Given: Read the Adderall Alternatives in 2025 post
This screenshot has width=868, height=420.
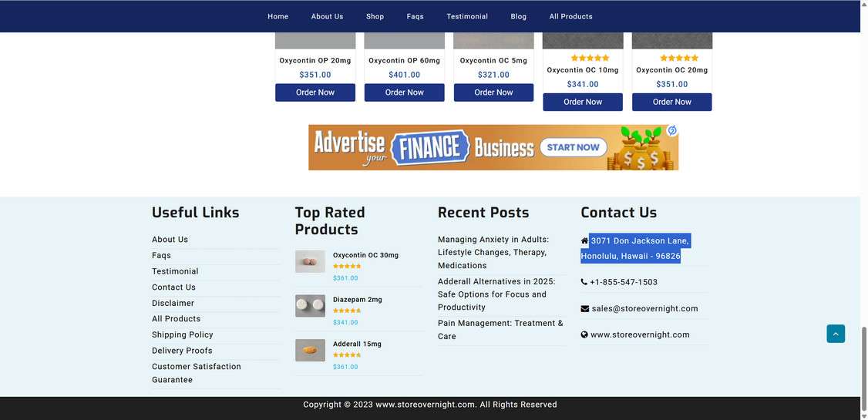Looking at the screenshot, I should pyautogui.click(x=496, y=294).
